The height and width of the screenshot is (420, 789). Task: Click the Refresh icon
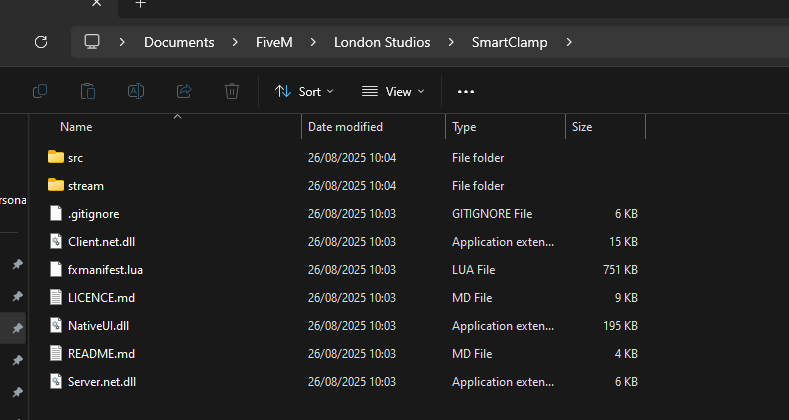41,42
